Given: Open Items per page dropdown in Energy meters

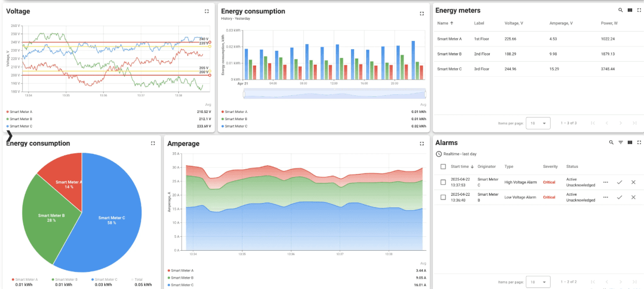Looking at the screenshot, I should click(x=538, y=123).
